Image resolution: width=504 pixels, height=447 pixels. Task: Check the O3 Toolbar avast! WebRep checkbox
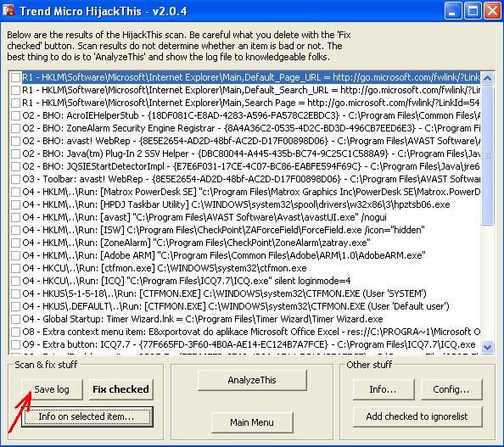click(16, 179)
